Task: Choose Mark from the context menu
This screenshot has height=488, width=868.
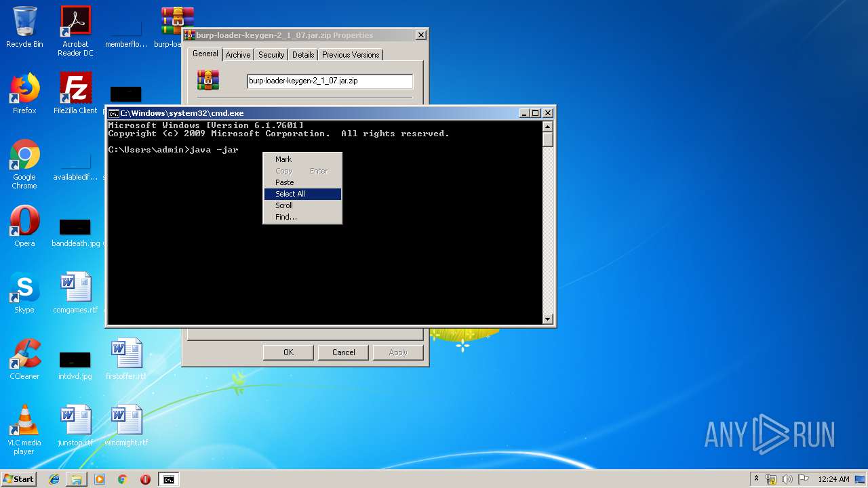Action: [x=302, y=159]
